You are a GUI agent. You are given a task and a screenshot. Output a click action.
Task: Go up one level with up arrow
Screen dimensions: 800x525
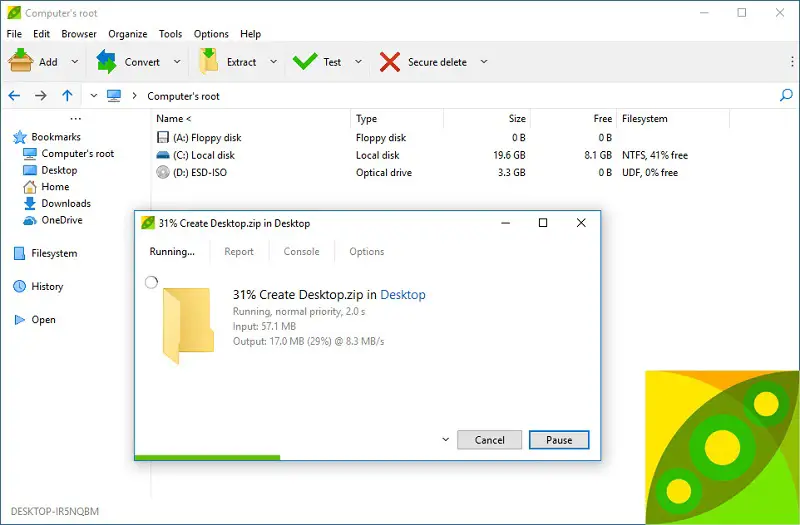pyautogui.click(x=67, y=95)
